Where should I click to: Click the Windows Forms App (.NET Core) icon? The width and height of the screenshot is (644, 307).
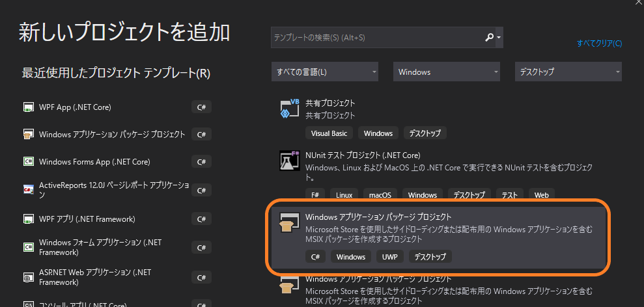click(29, 162)
